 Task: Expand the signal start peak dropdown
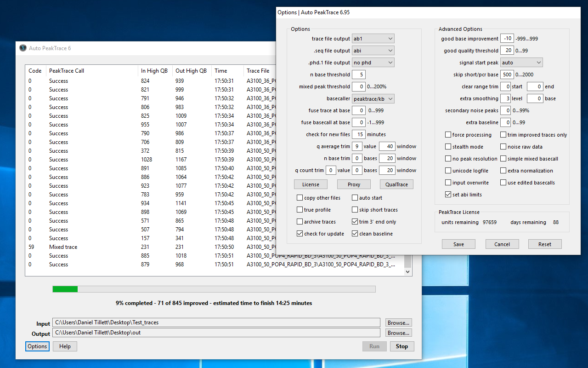(x=521, y=63)
